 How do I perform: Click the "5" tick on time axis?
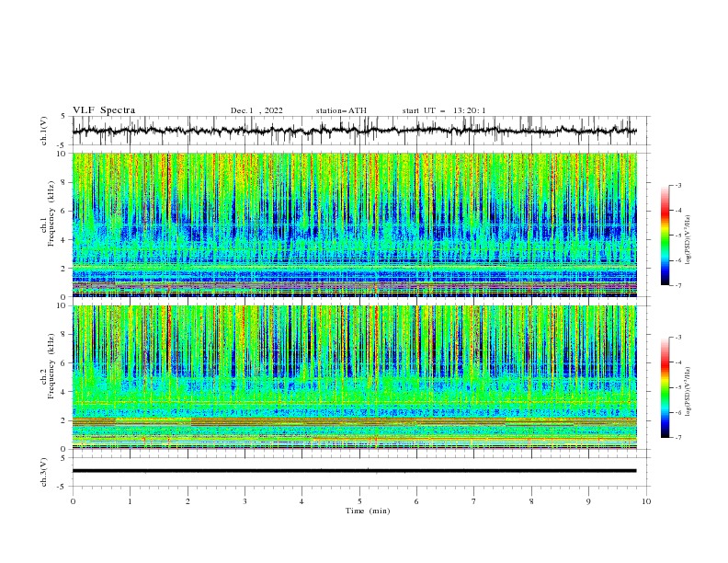click(359, 501)
